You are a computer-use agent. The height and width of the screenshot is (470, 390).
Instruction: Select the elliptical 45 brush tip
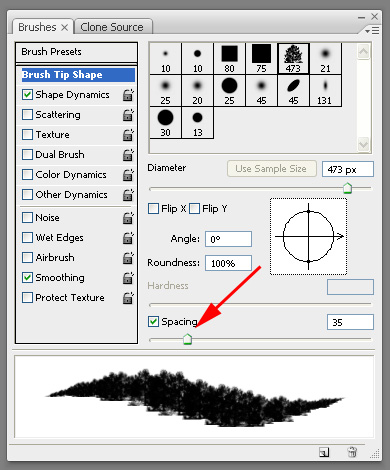tap(293, 90)
